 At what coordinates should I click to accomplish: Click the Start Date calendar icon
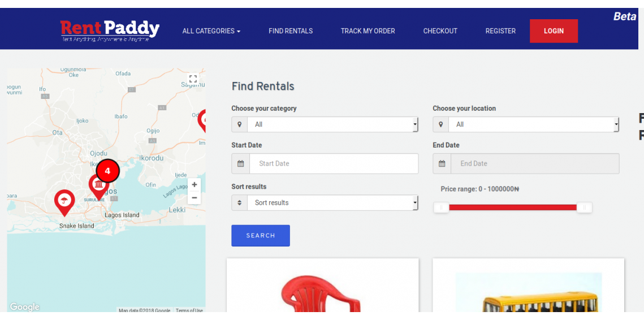(241, 163)
